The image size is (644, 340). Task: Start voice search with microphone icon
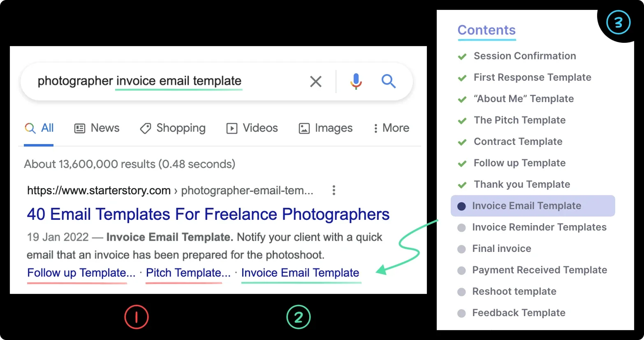[356, 82]
